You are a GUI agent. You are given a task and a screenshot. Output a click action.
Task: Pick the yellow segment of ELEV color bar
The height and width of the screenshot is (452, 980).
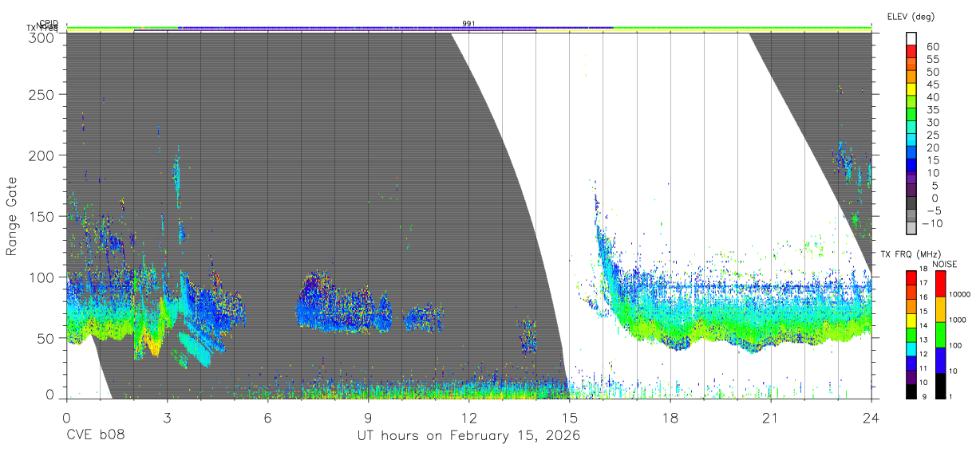(x=911, y=89)
